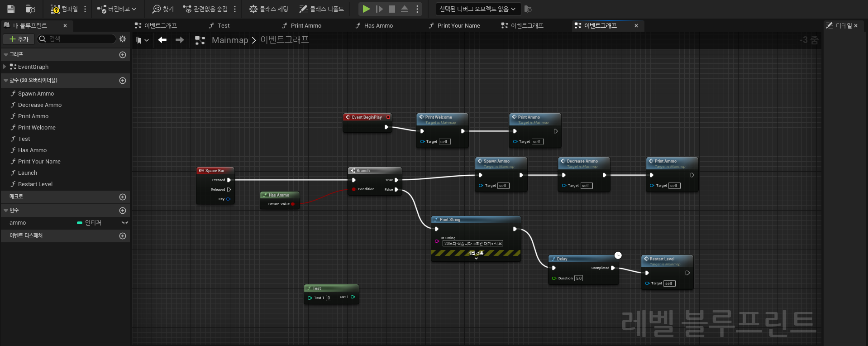
Task: Click the Delay Duration value field
Action: click(x=579, y=278)
